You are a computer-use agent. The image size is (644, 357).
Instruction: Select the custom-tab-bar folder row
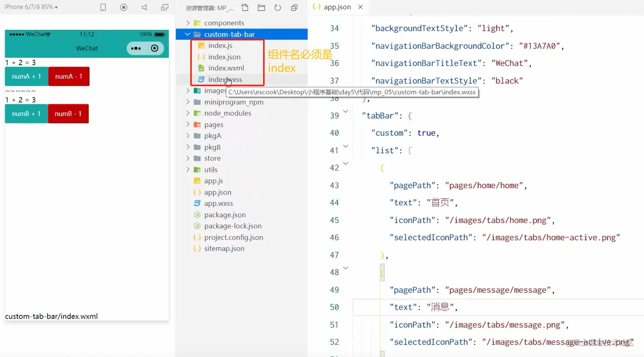pos(241,34)
